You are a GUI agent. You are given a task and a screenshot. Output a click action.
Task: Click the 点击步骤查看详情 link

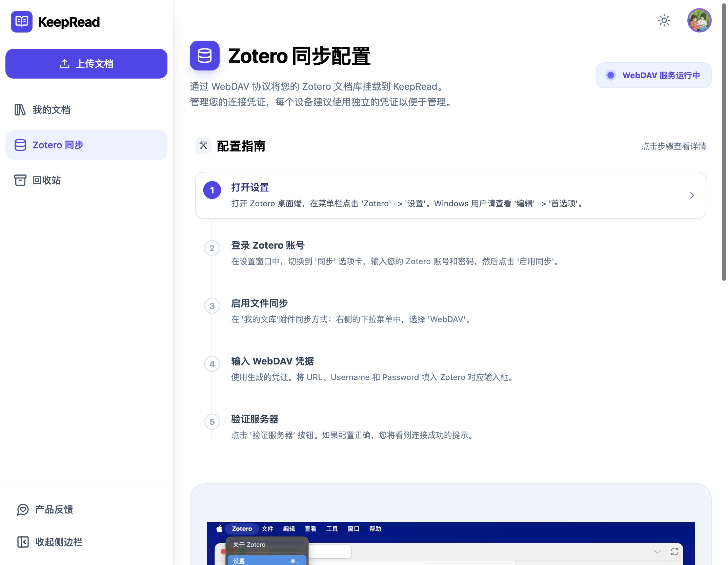click(x=673, y=146)
